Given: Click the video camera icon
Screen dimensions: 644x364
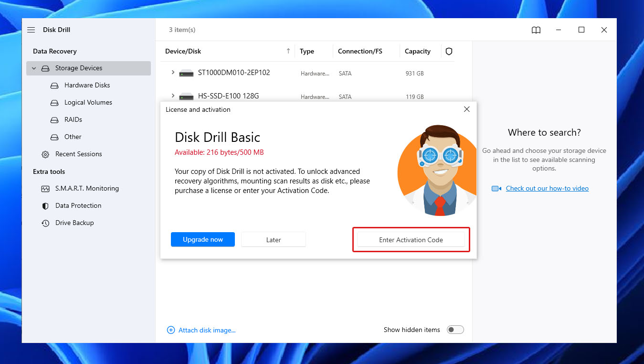Looking at the screenshot, I should tap(496, 189).
